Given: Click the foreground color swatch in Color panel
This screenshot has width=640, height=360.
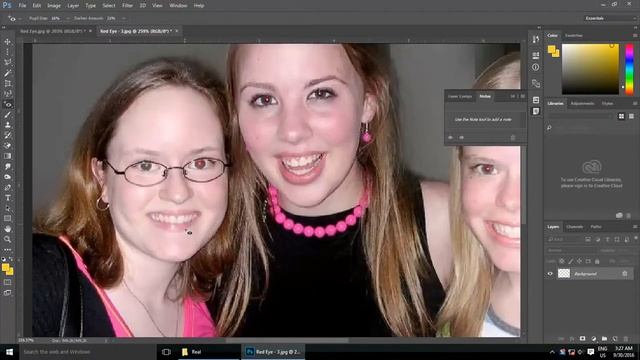Looking at the screenshot, I should point(551,49).
